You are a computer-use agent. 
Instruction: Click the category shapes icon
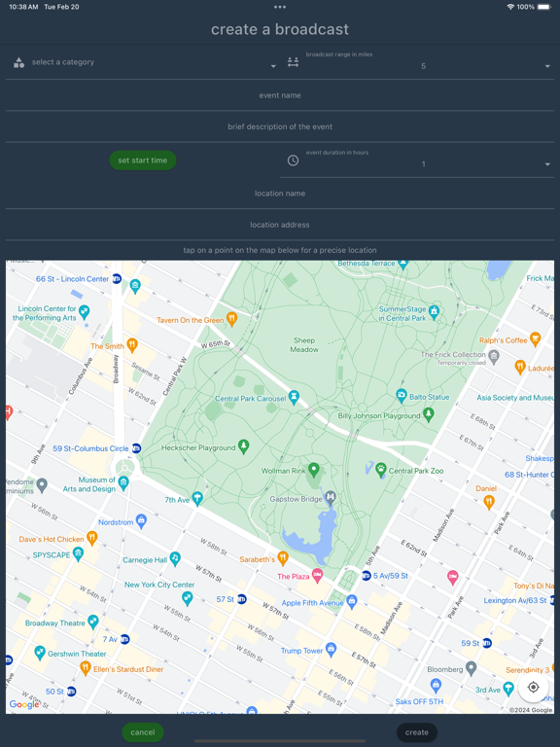(x=19, y=62)
